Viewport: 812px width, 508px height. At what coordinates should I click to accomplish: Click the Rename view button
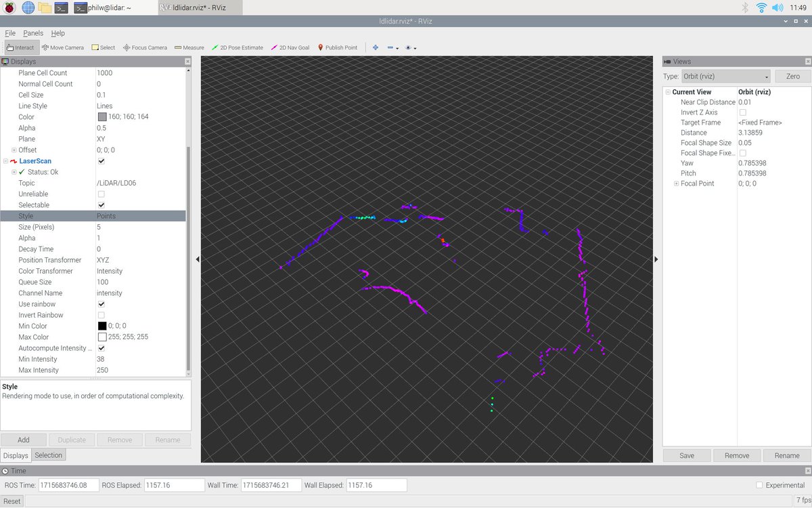(787, 456)
